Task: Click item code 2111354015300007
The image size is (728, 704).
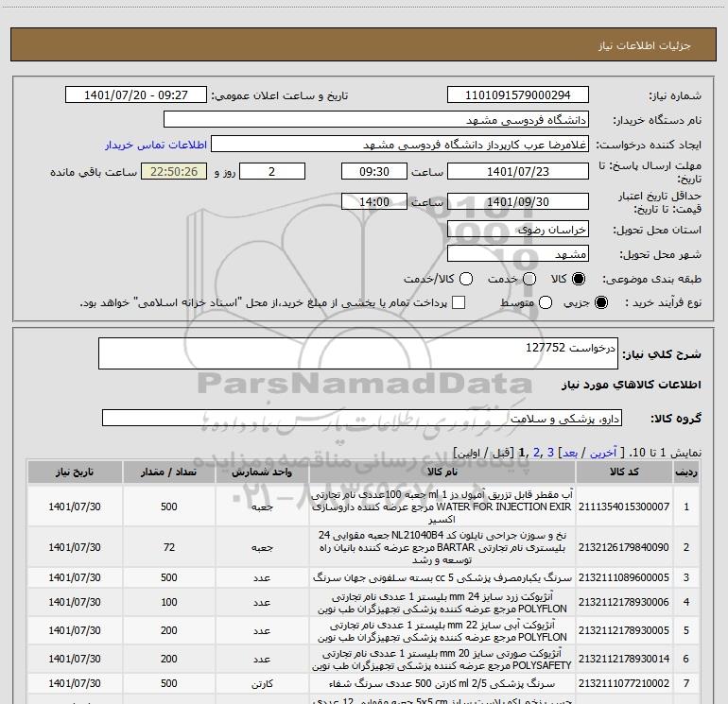Action: [624, 507]
